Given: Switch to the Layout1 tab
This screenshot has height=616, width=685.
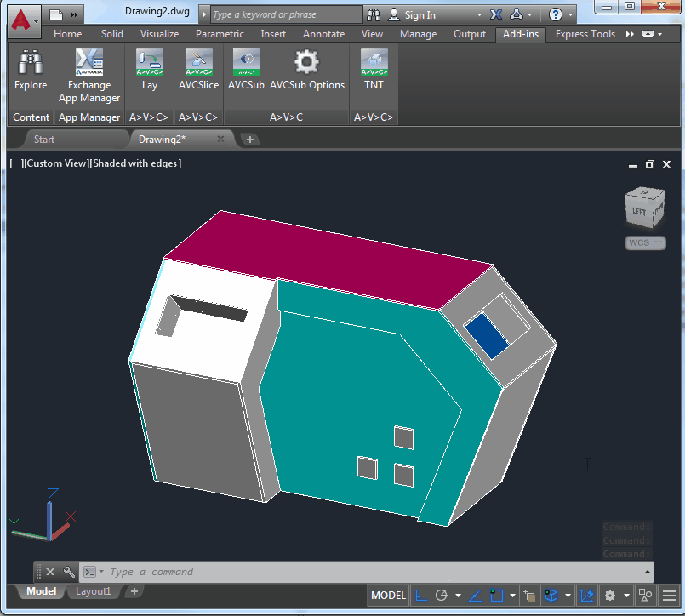Looking at the screenshot, I should coord(94,591).
